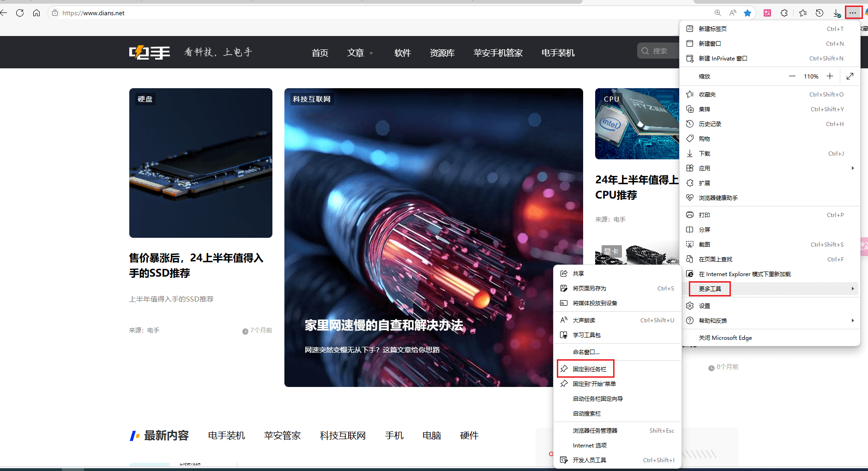Expand the 帮助和反馈 submenu
Image resolution: width=868 pixels, height=471 pixels.
(x=852, y=320)
